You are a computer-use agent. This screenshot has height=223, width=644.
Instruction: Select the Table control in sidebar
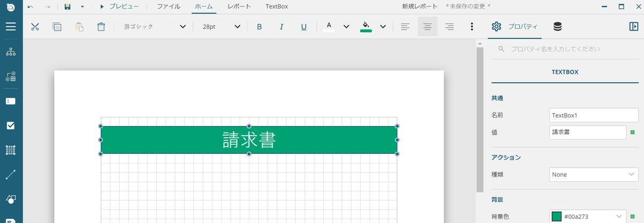tap(11, 150)
